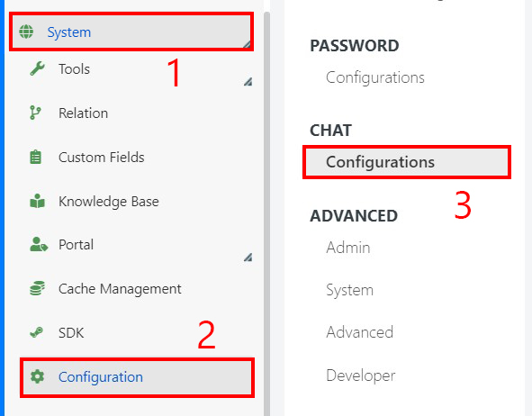The width and height of the screenshot is (532, 416).
Task: Click the clipboard icon for Custom Fields
Action: pyautogui.click(x=36, y=157)
